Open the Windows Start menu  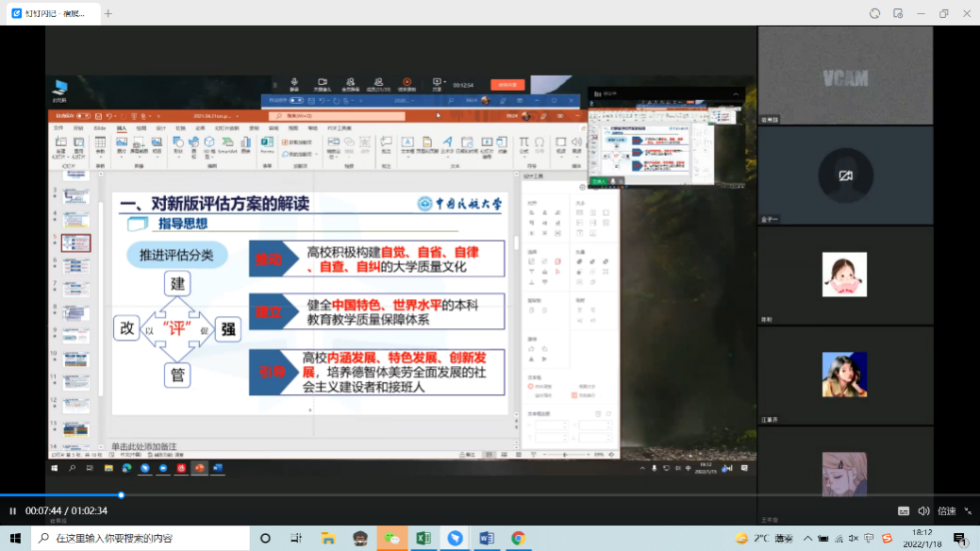(x=16, y=538)
